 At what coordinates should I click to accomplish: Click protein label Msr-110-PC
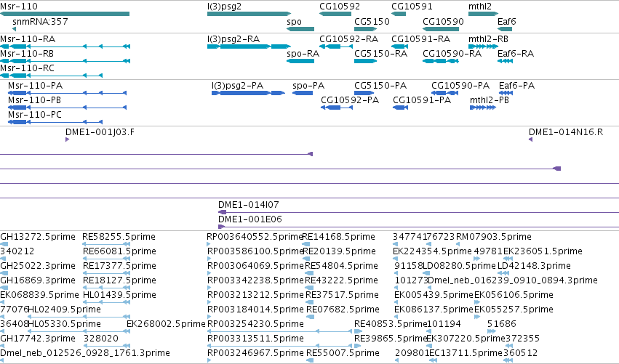coord(35,115)
